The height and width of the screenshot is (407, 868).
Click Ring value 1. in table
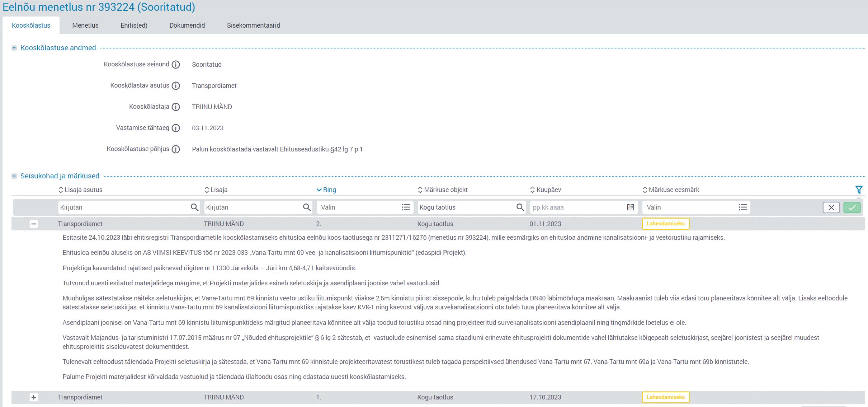[319, 397]
